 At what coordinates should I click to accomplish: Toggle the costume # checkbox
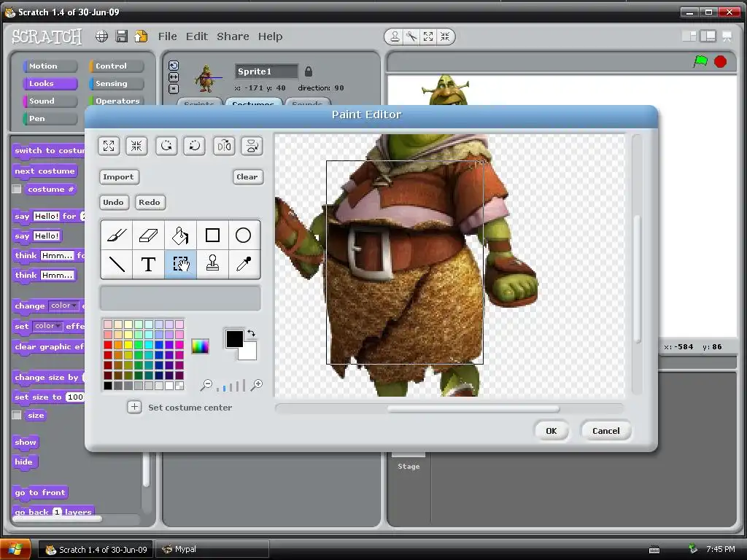tap(17, 189)
